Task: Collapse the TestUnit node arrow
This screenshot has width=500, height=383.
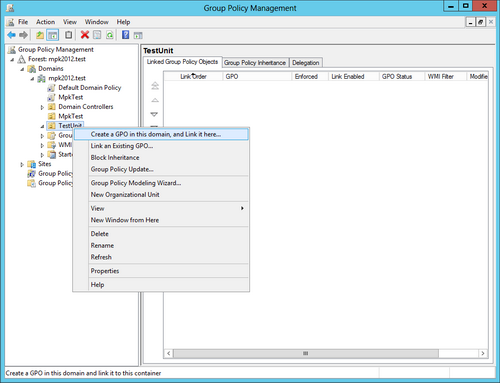Action: click(x=42, y=126)
